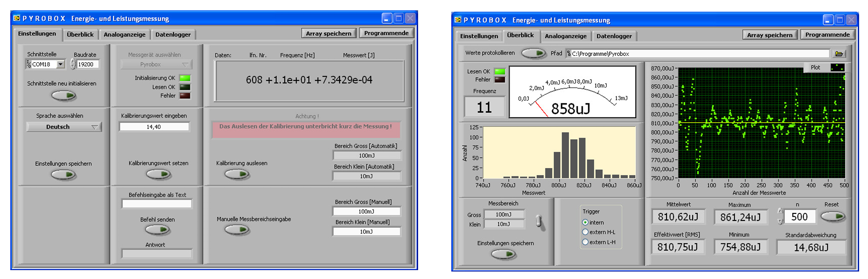
Task: Click the Plot color swatch on graph
Action: pyautogui.click(x=837, y=67)
